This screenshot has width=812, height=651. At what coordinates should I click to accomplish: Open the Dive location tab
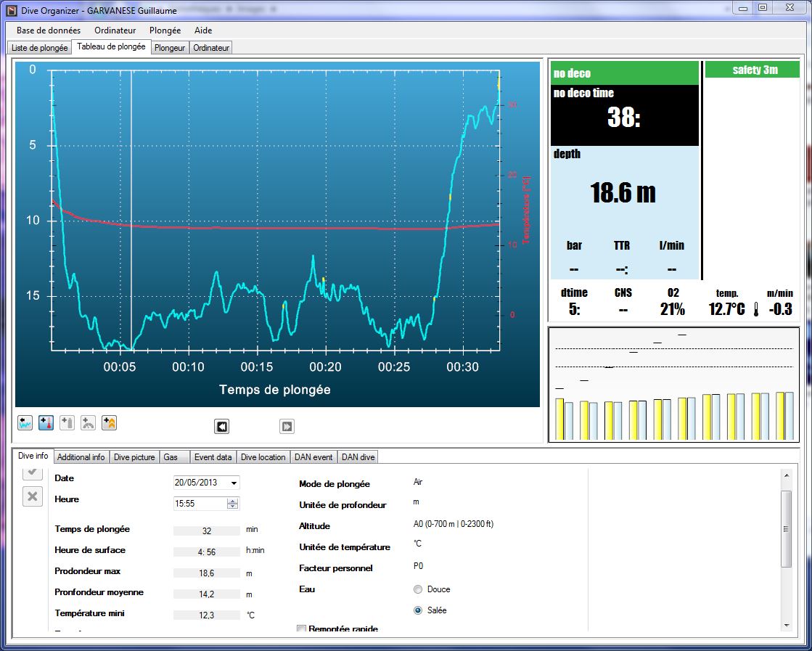tap(263, 457)
